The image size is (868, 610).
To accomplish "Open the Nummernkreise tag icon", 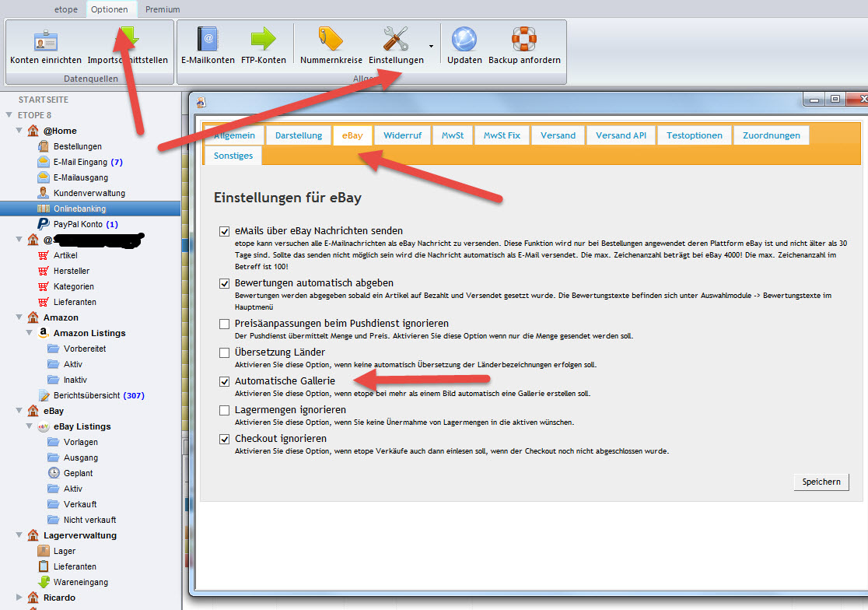I will (x=331, y=40).
